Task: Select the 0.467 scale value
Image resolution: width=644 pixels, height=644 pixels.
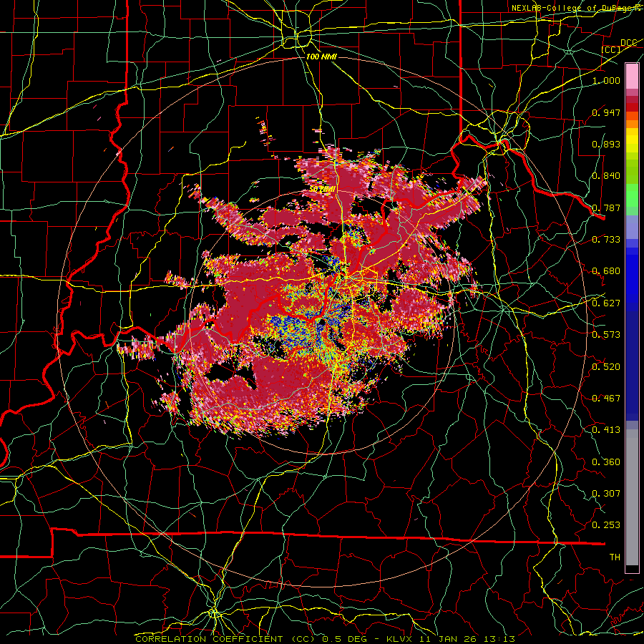Action: point(606,399)
